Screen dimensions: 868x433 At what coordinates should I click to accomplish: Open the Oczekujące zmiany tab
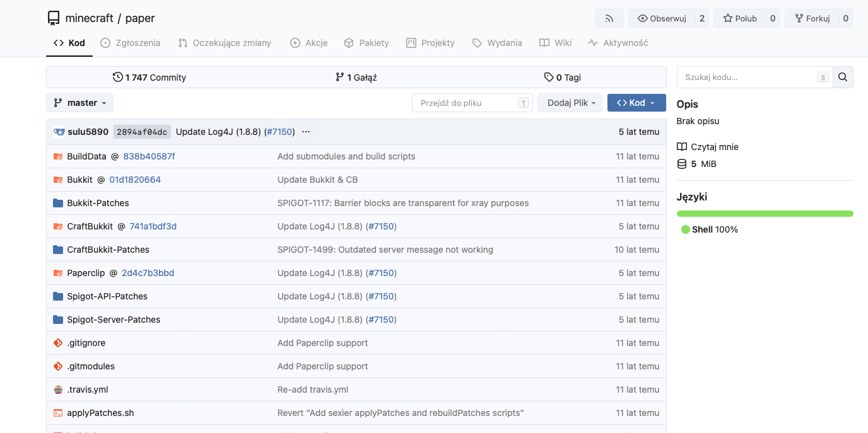pyautogui.click(x=225, y=43)
